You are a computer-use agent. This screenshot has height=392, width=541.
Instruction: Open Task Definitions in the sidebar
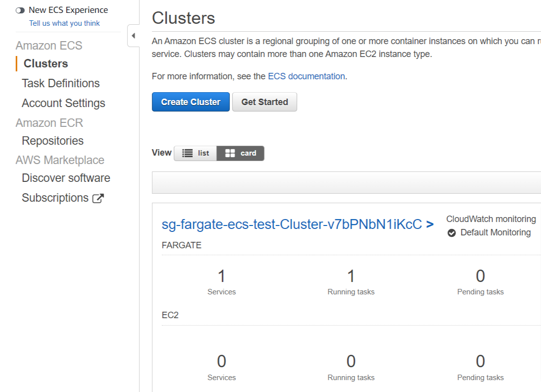click(61, 83)
